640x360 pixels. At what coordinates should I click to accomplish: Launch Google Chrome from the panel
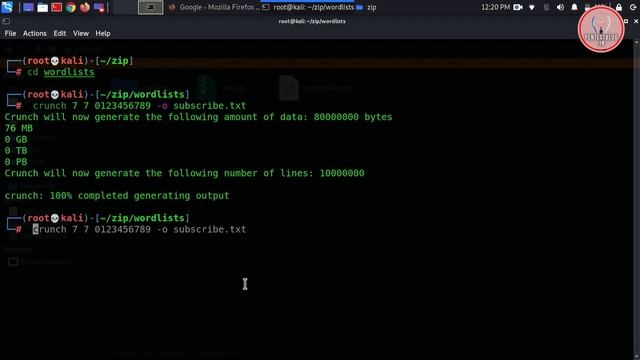point(71,7)
